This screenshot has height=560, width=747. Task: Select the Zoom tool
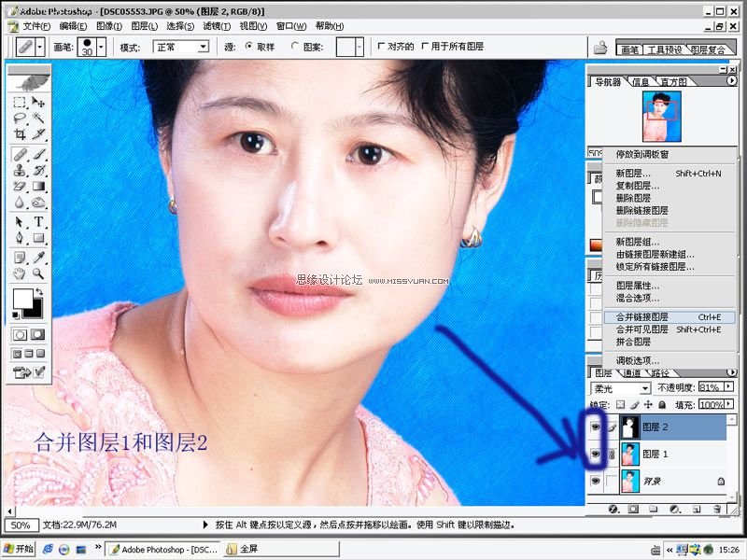pyautogui.click(x=38, y=273)
